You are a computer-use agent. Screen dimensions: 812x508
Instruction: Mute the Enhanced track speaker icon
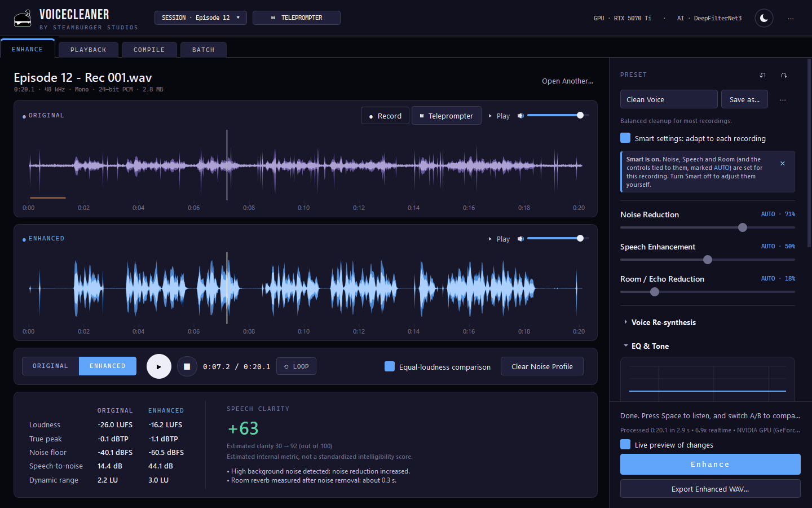click(520, 239)
